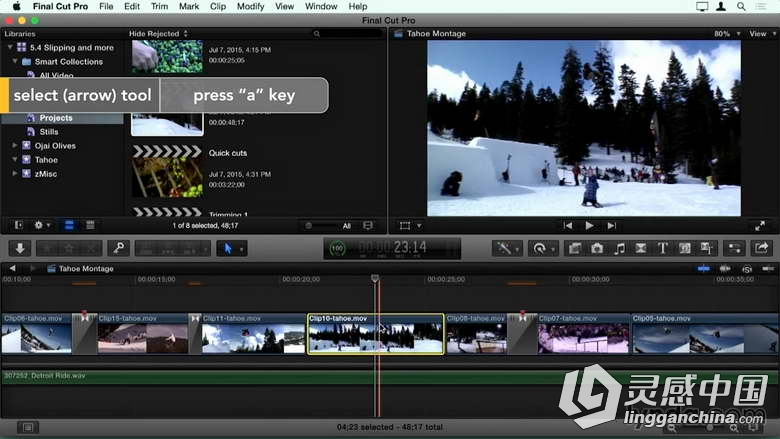
Task: Open the Modify menu
Action: pyautogui.click(x=250, y=6)
